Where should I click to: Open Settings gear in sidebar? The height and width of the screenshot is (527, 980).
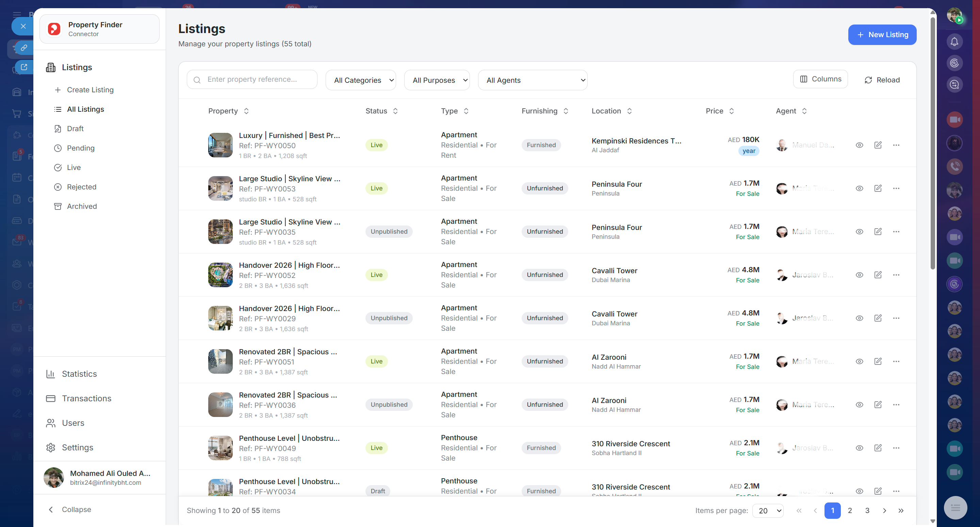point(51,447)
